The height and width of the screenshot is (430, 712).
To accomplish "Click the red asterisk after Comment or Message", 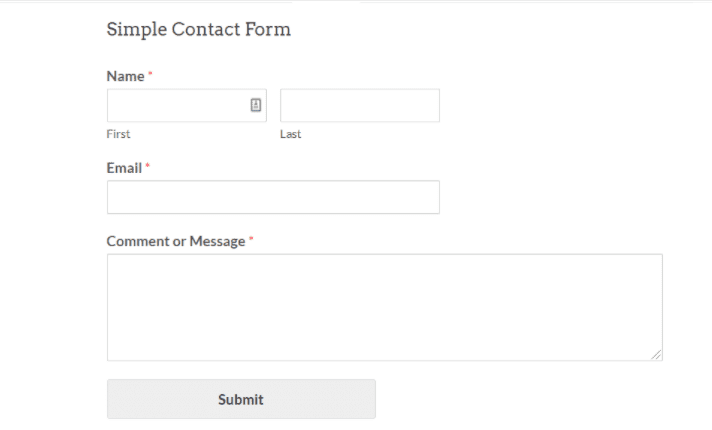I will point(251,239).
